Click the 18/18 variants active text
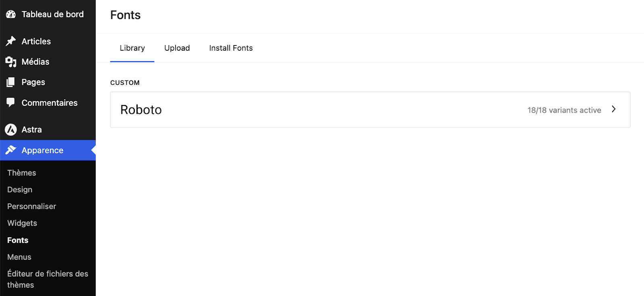The image size is (644, 296). pos(564,110)
